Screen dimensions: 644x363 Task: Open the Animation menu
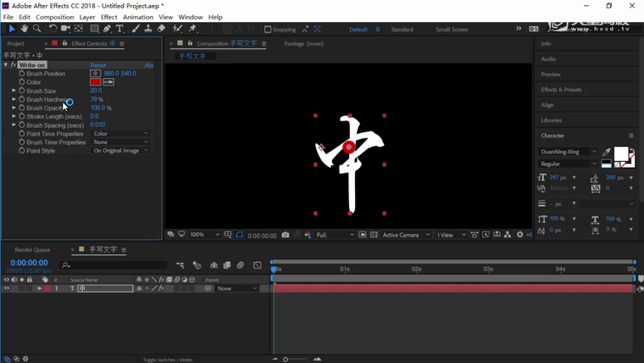[x=138, y=17]
